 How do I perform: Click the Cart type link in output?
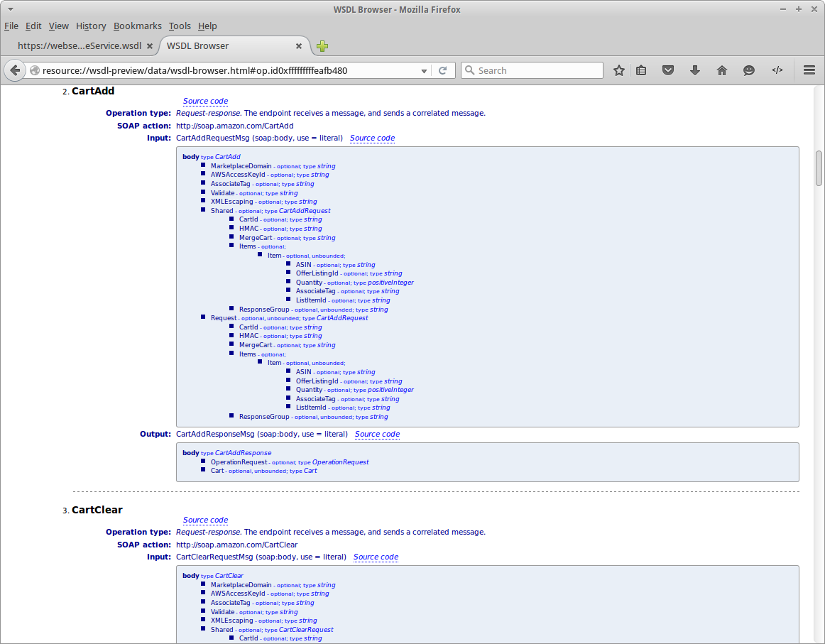click(x=310, y=471)
